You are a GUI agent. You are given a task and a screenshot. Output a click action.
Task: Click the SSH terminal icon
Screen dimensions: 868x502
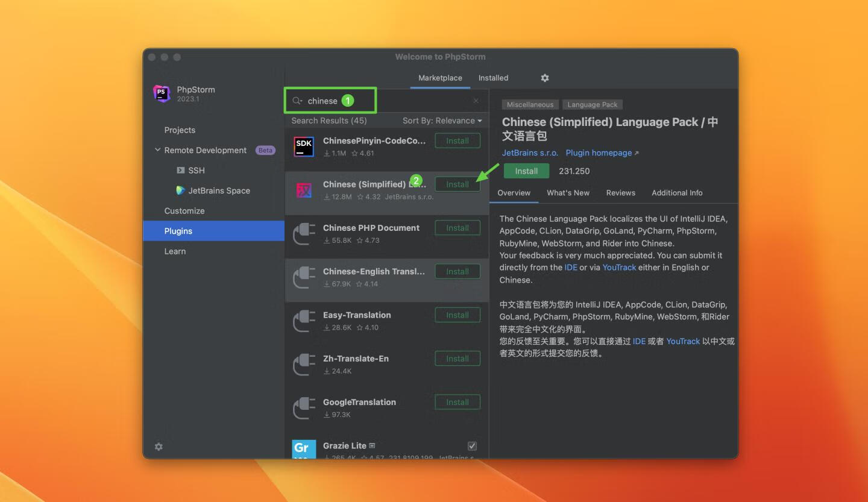[x=180, y=171]
